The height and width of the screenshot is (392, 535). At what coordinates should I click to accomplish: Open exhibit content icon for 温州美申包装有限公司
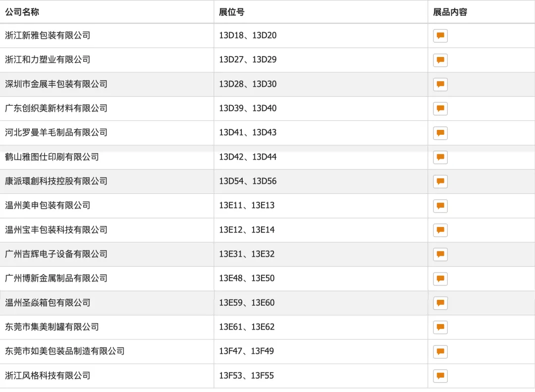[440, 206]
